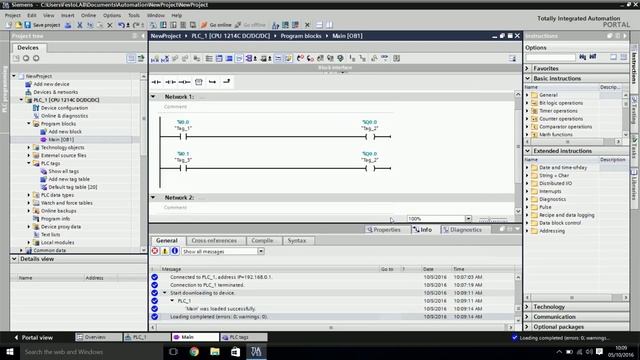Insert a normally open contact from favorites bar
Image resolution: width=640 pixels, height=360 pixels.
click(156, 82)
